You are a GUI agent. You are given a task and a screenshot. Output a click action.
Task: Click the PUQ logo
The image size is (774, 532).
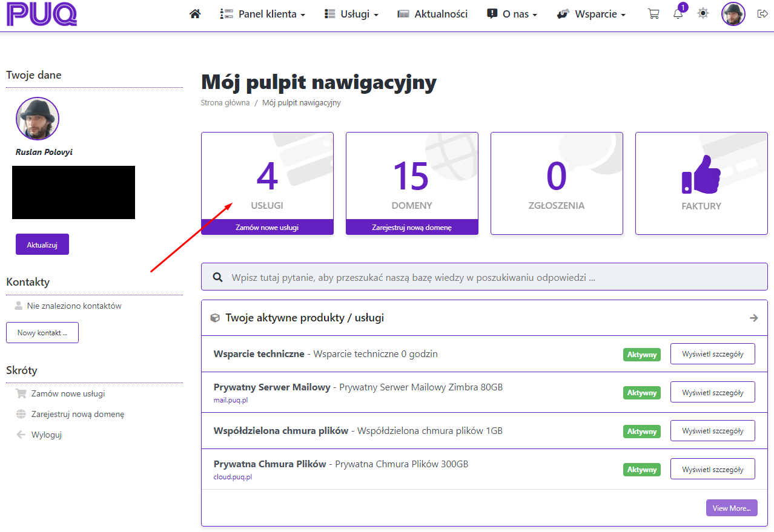coord(42,15)
